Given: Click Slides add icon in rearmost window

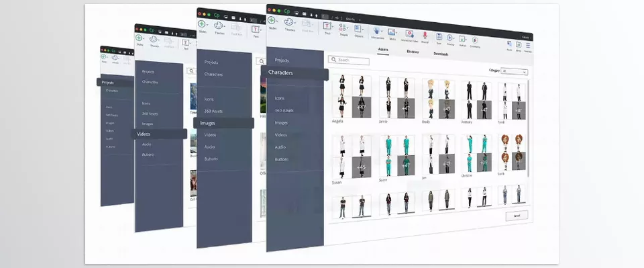Looking at the screenshot, I should tap(103, 56).
